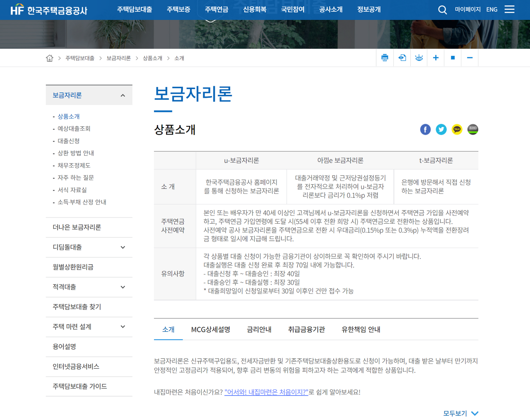Open 주택담보대출 찾기 sidebar item
530x420 pixels.
[x=89, y=307]
